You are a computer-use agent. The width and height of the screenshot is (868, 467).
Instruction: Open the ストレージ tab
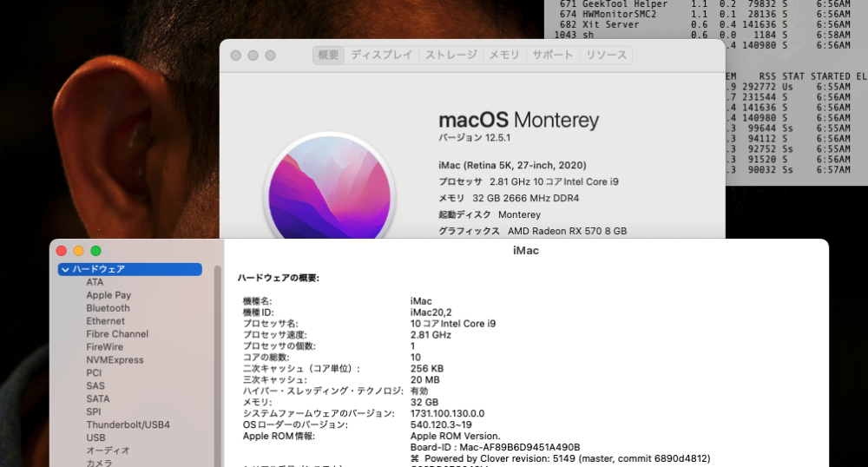(450, 55)
